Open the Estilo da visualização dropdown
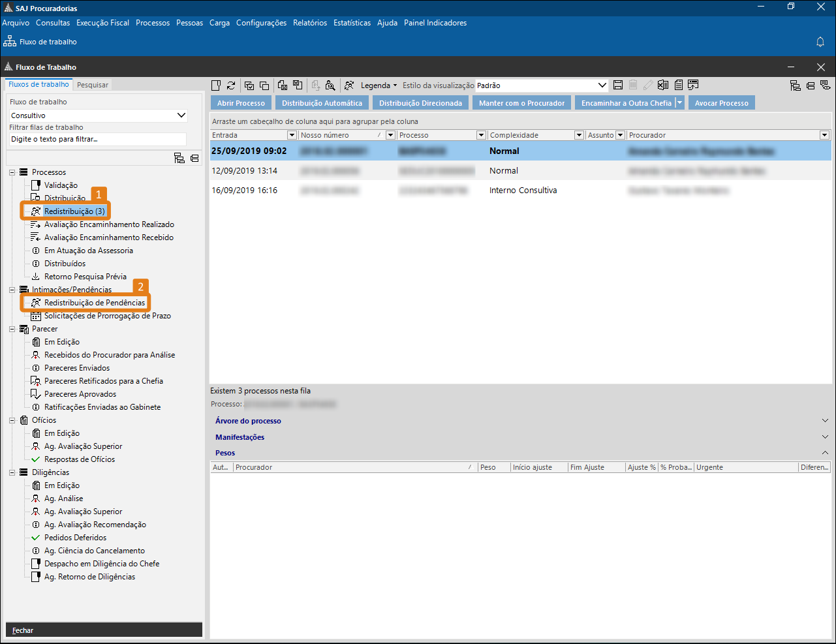Screen dimensions: 836x644 click(602, 85)
